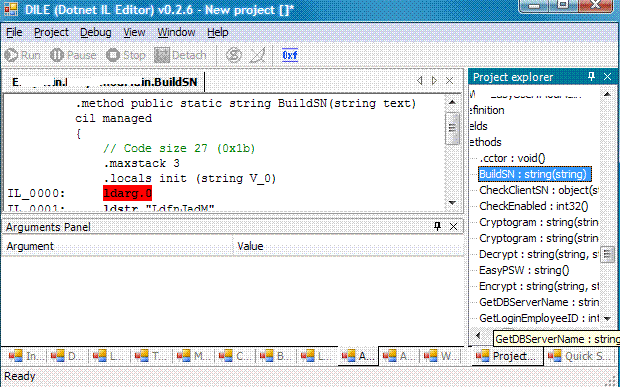Close the BuildSN code document tab
621x387 pixels.
450,81
